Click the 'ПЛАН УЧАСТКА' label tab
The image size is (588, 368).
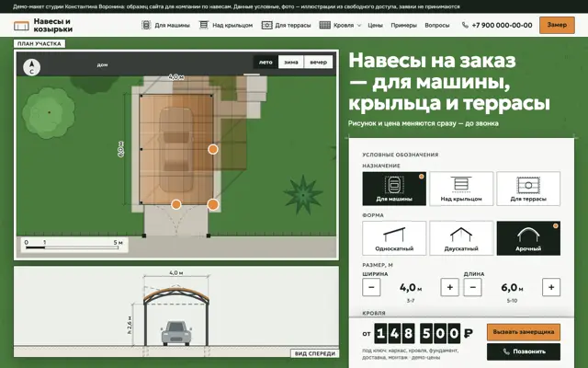[x=40, y=43]
